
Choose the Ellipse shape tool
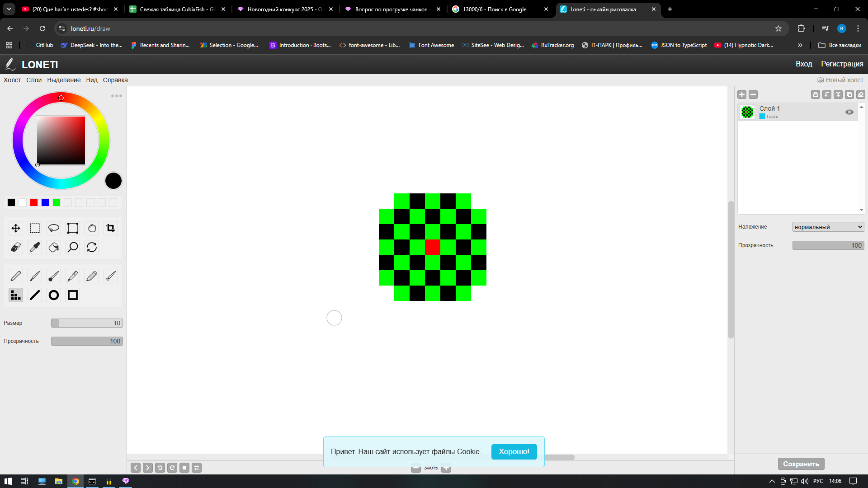[54, 295]
